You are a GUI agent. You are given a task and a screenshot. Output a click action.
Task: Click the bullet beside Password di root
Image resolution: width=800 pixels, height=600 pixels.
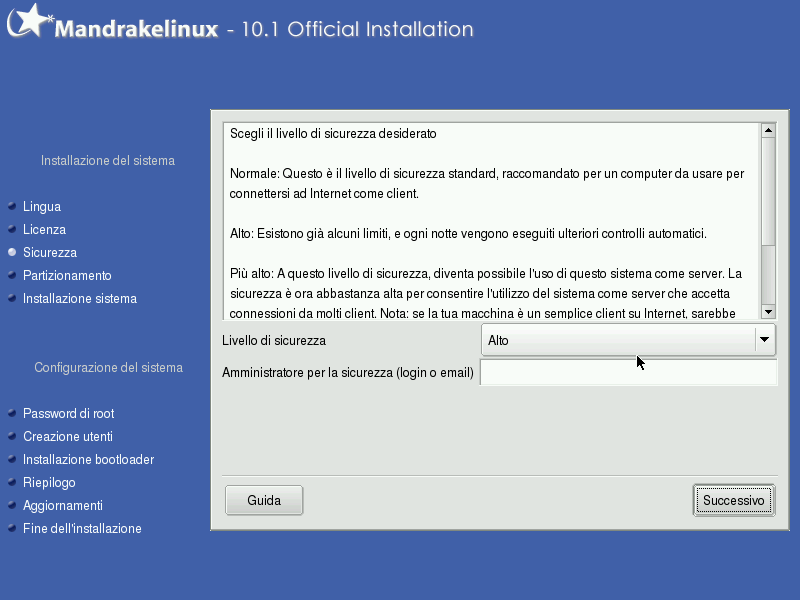pyautogui.click(x=12, y=414)
